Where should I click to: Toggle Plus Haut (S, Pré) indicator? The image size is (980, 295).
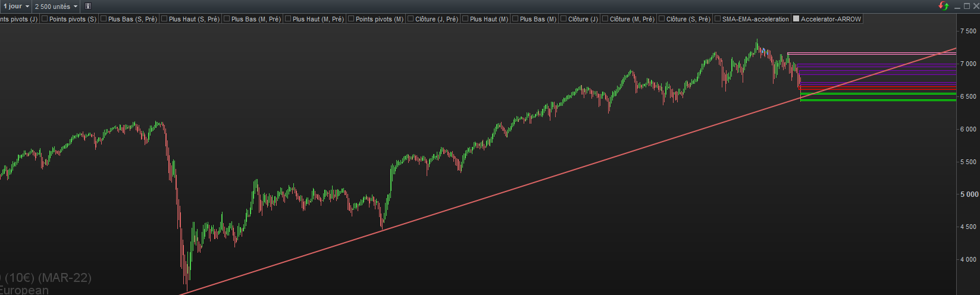point(164,19)
